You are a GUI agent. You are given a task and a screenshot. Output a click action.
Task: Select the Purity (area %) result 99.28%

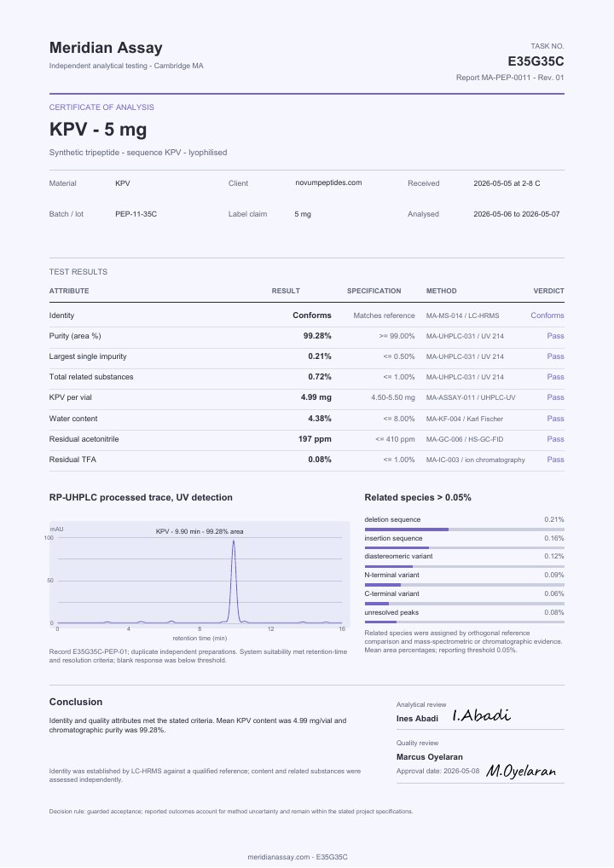click(x=317, y=336)
